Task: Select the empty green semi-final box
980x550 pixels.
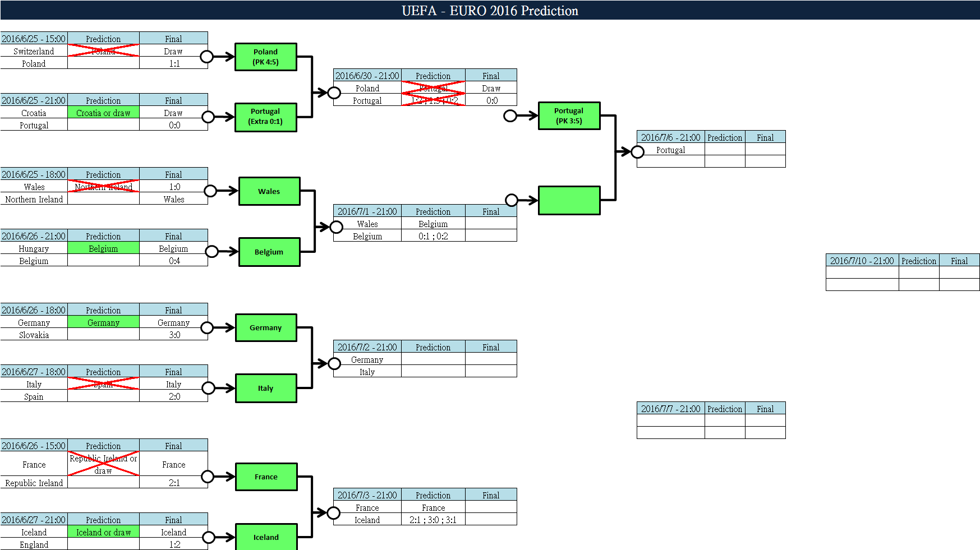Action: [x=569, y=200]
